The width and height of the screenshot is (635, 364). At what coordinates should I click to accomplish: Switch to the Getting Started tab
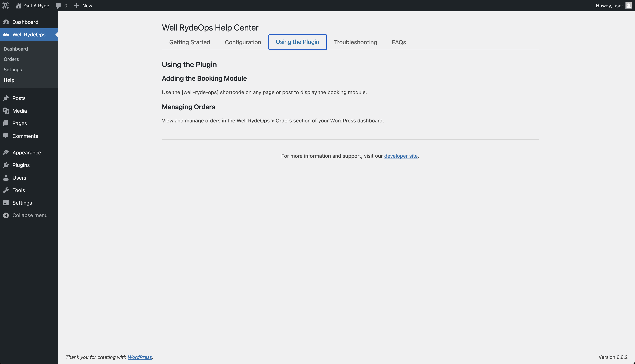point(190,42)
